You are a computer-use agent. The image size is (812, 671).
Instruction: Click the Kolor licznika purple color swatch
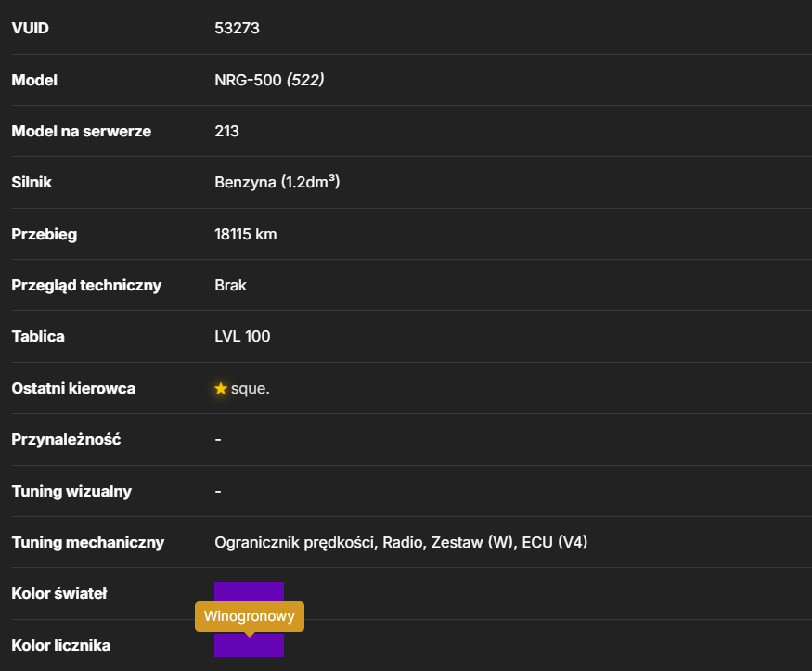pos(249,647)
